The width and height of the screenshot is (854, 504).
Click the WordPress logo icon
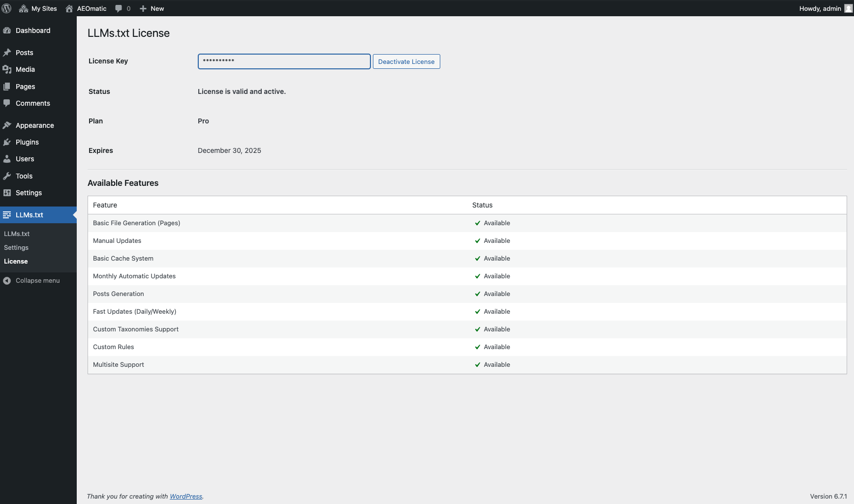point(6,8)
